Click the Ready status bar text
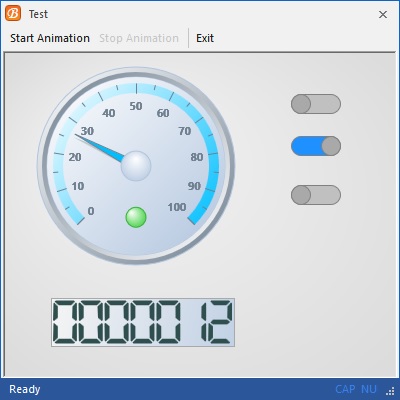 tap(25, 389)
